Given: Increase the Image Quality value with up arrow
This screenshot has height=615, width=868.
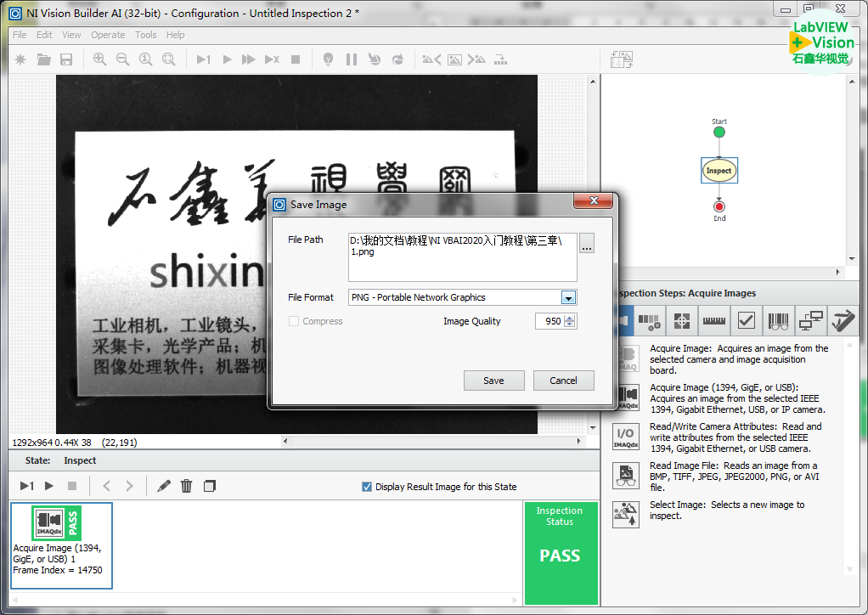Looking at the screenshot, I should click(570, 318).
